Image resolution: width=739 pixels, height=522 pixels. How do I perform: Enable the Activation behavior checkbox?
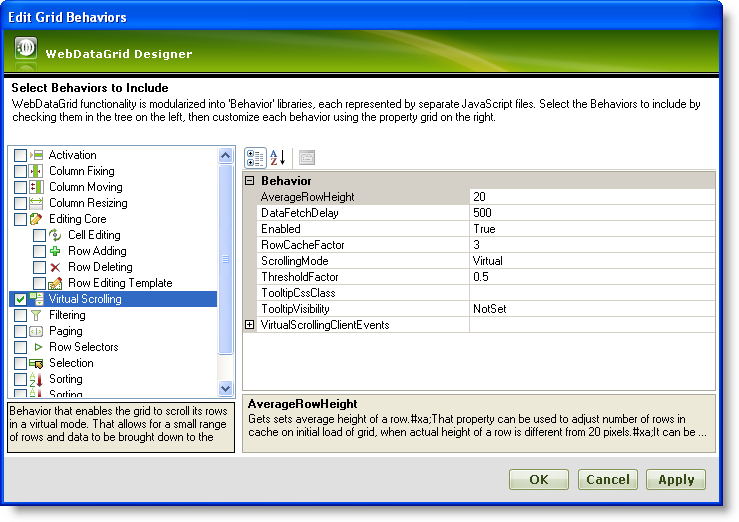pos(20,155)
